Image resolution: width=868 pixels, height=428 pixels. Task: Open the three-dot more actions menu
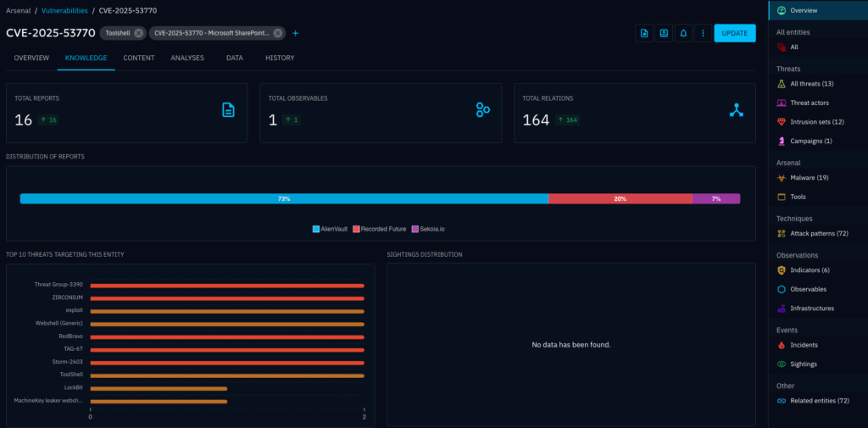tap(703, 33)
